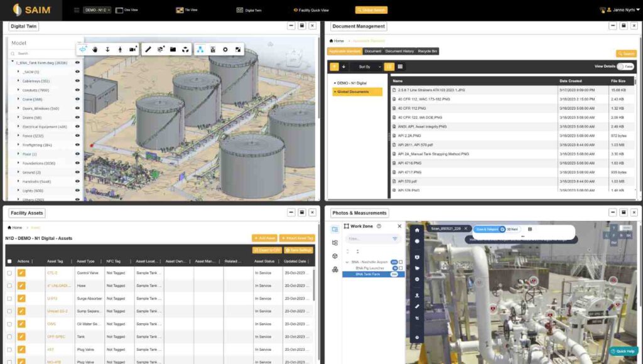643x364 pixels.
Task: Toggle the View Details switch
Action: pyautogui.click(x=625, y=67)
